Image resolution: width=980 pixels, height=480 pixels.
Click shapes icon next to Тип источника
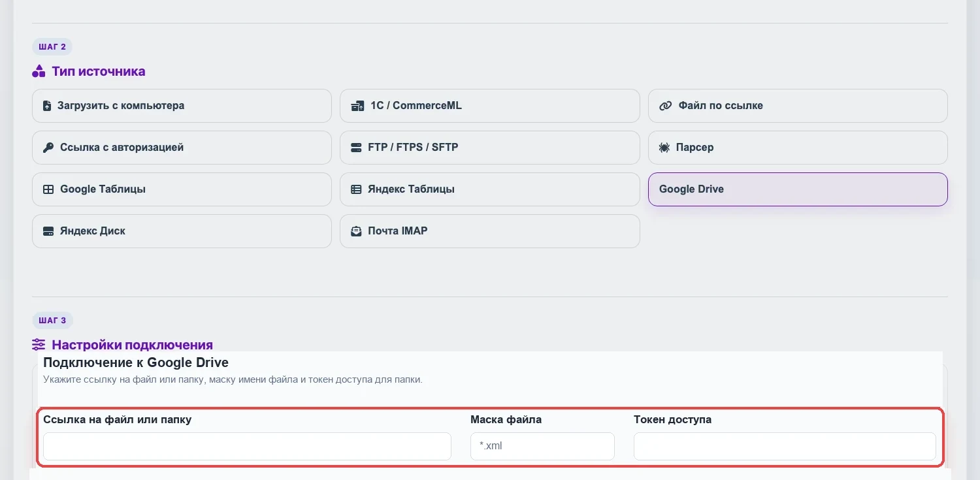pos(39,71)
